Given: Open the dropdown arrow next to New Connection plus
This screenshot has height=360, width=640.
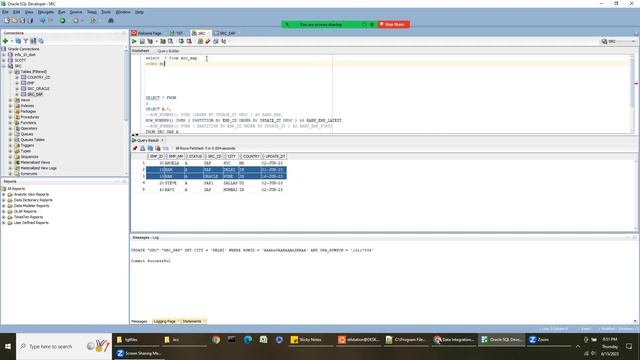Looking at the screenshot, I should [11, 41].
